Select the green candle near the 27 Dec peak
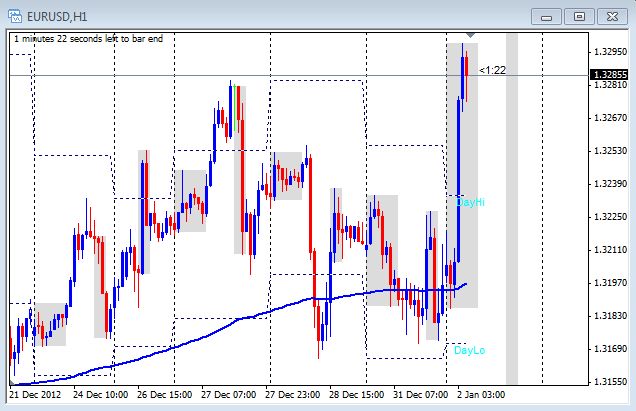 pos(234,108)
